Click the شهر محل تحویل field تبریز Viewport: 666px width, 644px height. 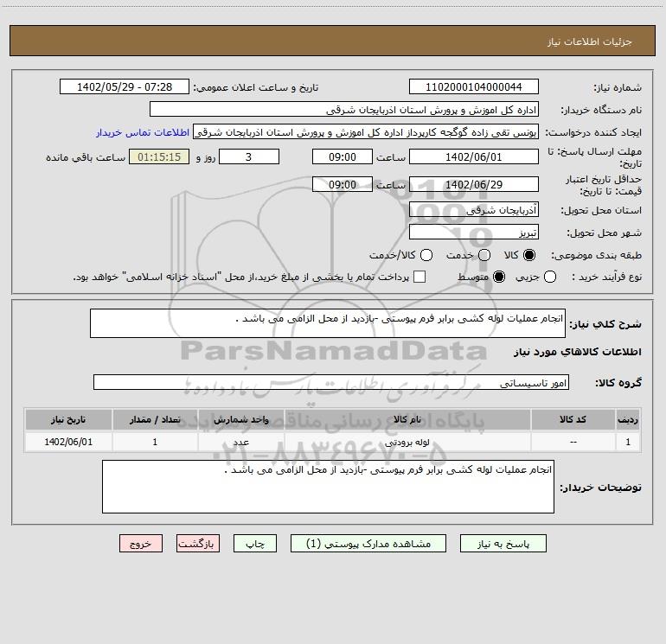[x=474, y=233]
